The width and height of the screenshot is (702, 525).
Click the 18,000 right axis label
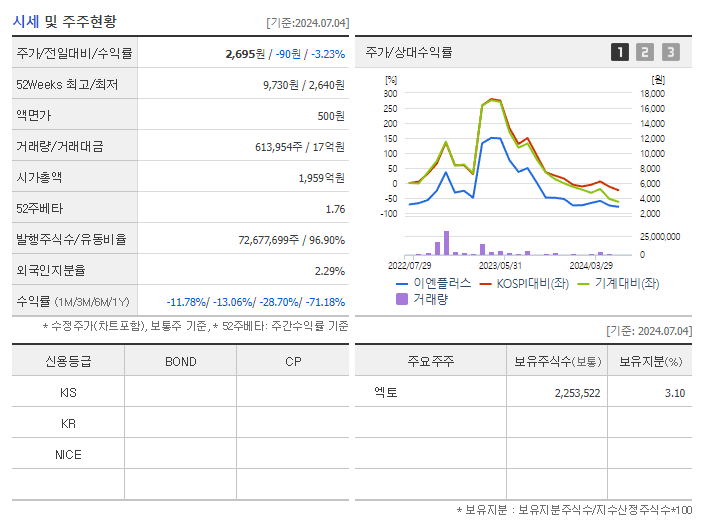coord(652,94)
